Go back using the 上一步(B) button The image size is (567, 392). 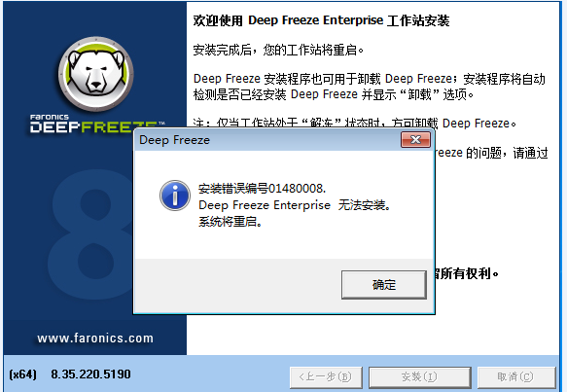pos(326,377)
